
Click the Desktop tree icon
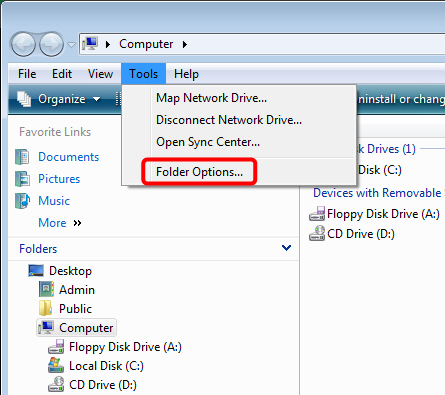coord(36,270)
